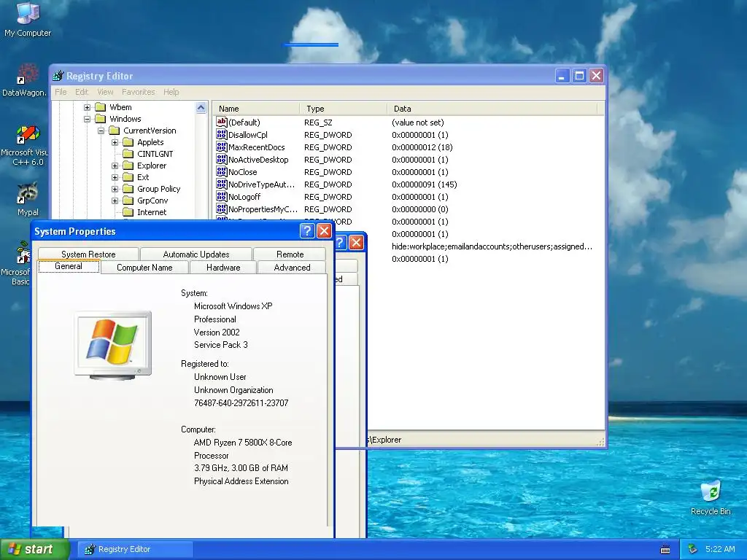
Task: Select the Wbem folder icon
Action: pos(100,107)
